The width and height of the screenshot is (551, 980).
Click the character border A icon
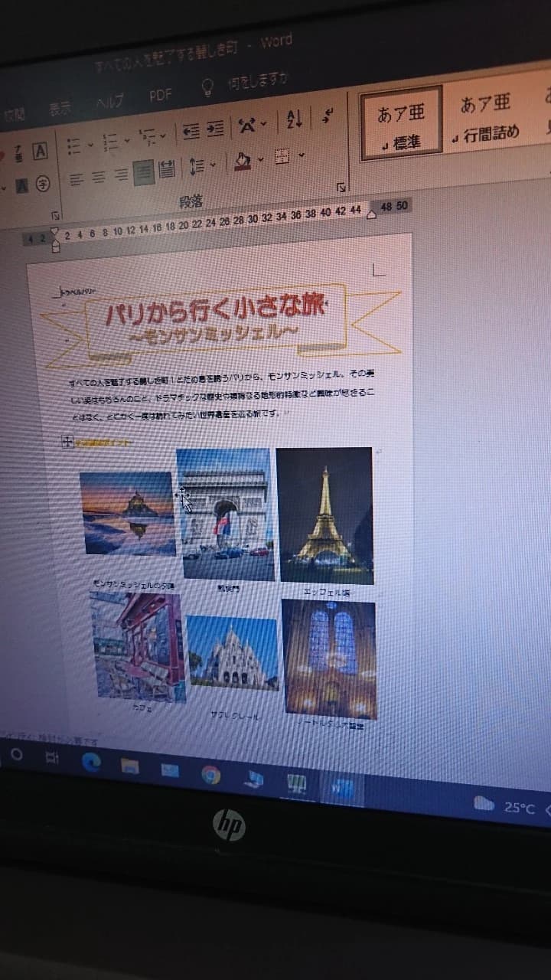[x=41, y=152]
